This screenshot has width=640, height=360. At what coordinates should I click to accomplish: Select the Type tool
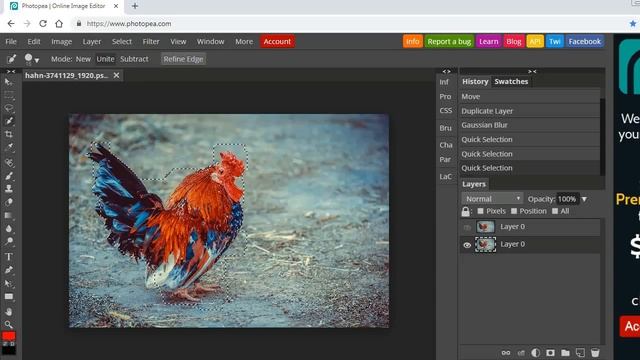click(9, 257)
